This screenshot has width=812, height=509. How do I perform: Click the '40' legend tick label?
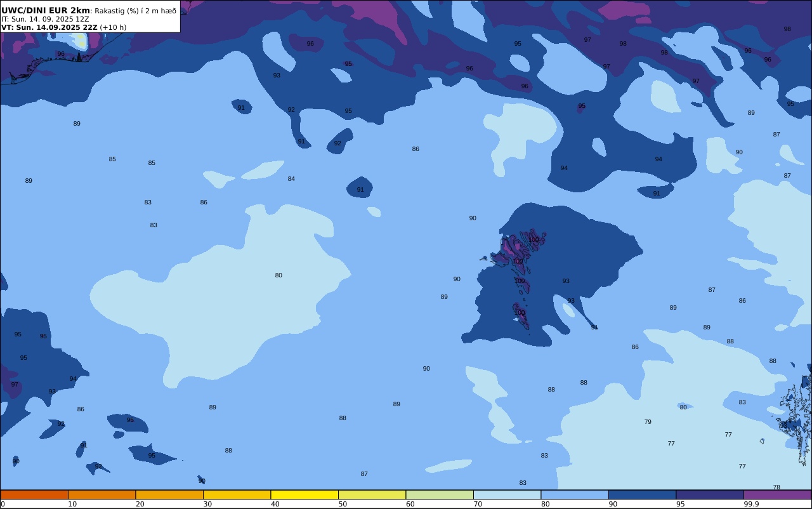(x=275, y=504)
